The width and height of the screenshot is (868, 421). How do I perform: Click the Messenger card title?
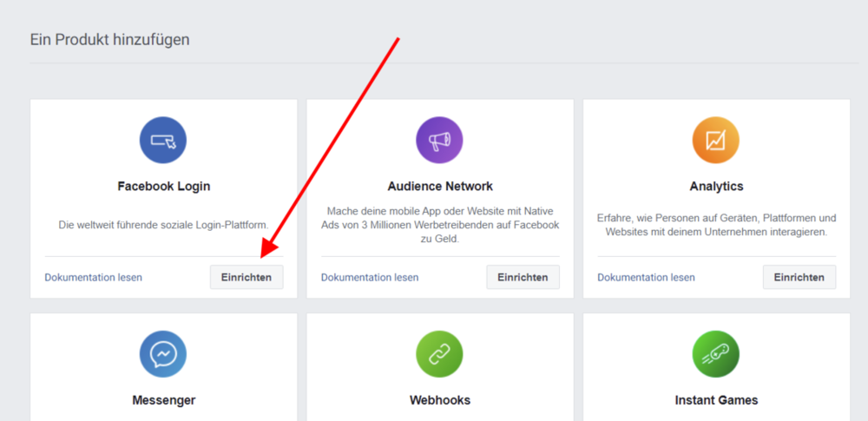pos(164,400)
